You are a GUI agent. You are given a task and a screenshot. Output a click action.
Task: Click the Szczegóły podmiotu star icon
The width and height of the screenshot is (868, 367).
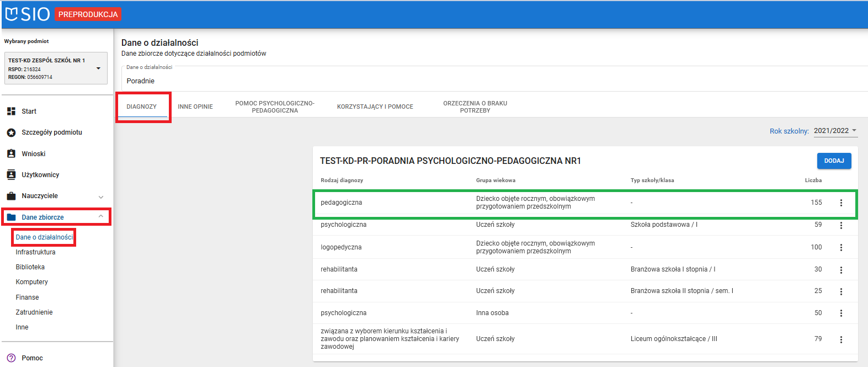pyautogui.click(x=11, y=132)
